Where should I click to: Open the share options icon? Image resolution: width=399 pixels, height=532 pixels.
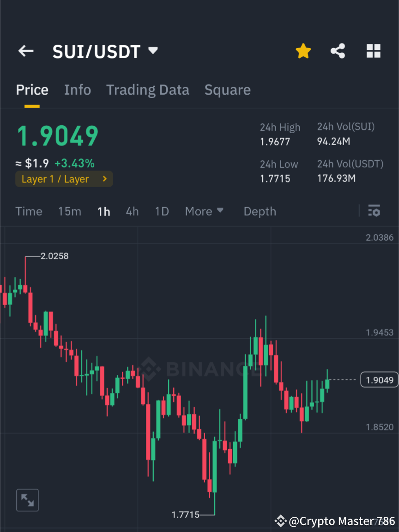pyautogui.click(x=338, y=51)
